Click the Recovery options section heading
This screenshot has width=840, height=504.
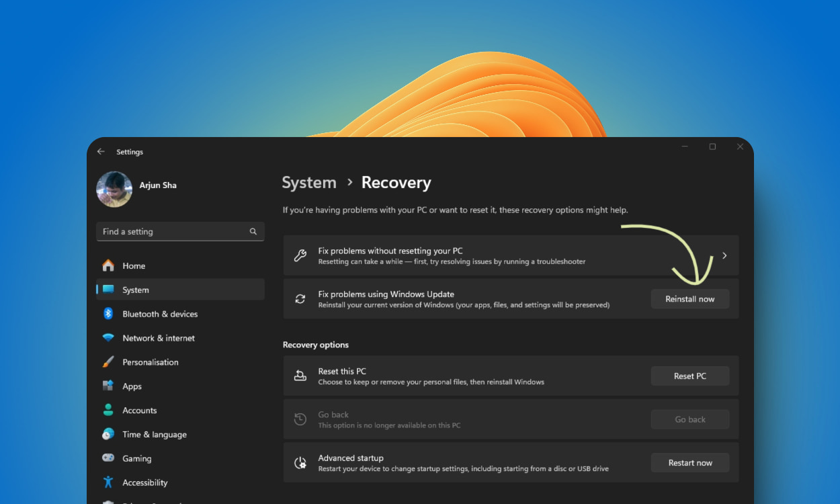[x=316, y=345]
